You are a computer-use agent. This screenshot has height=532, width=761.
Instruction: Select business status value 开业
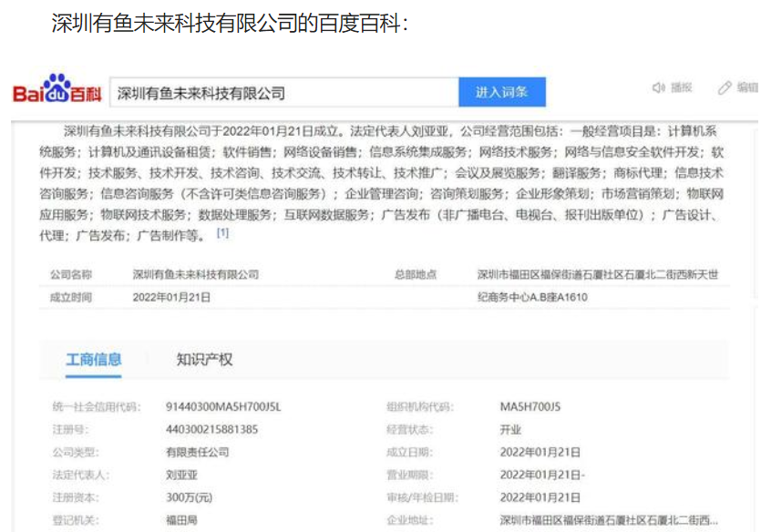pyautogui.click(x=510, y=429)
